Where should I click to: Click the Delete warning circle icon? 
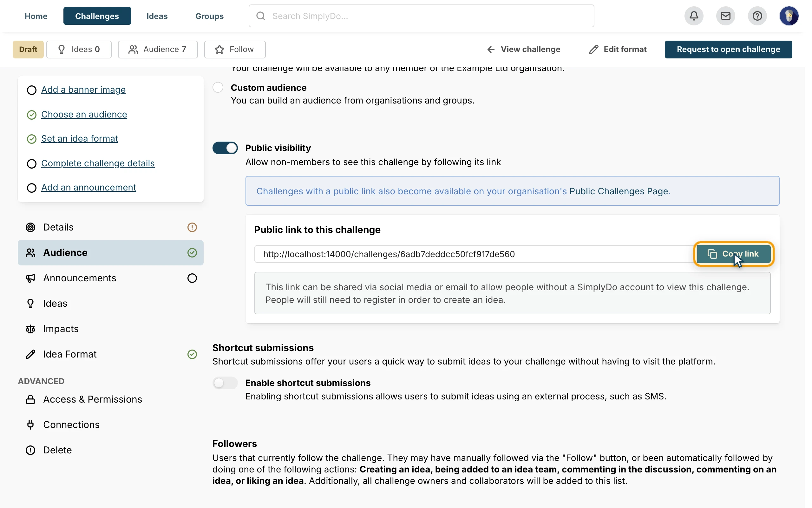(x=30, y=450)
